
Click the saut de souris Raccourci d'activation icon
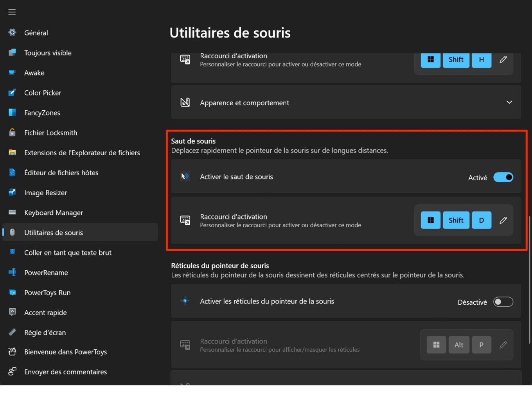(185, 220)
